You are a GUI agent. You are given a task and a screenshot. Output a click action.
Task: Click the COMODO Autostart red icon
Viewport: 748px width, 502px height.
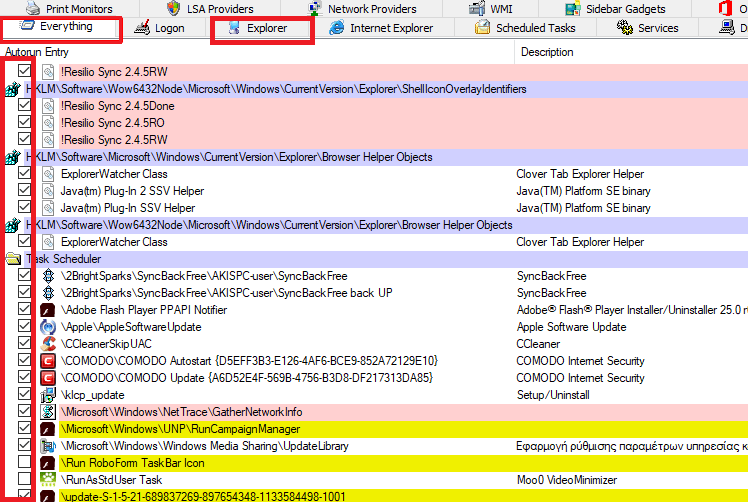tap(48, 361)
